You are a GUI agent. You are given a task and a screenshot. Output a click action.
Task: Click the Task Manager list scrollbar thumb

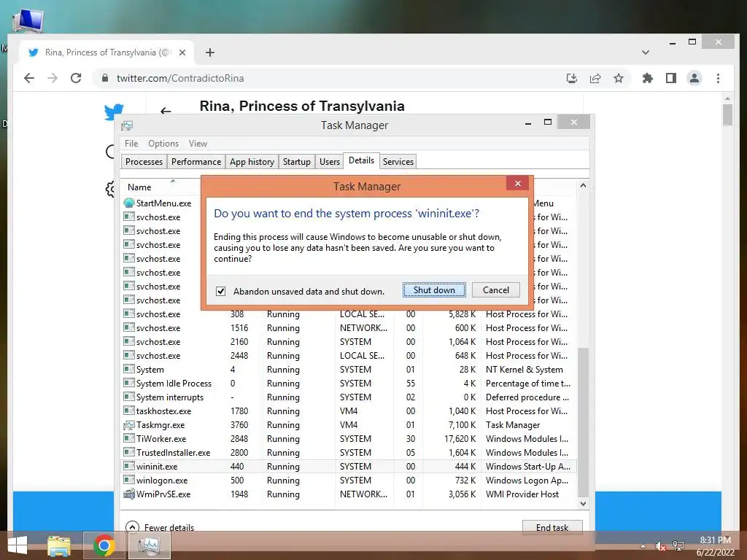(x=583, y=421)
